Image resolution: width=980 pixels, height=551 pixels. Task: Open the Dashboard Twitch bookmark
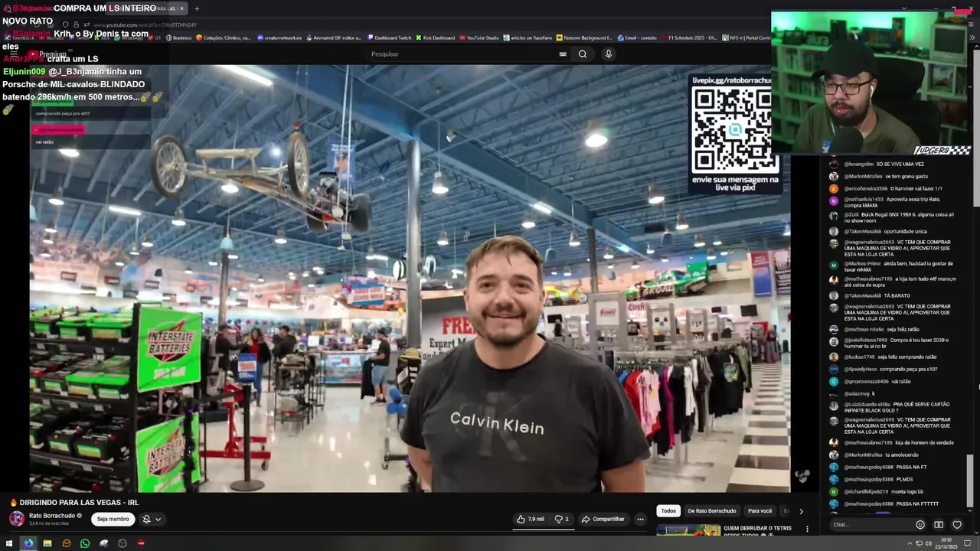[389, 37]
